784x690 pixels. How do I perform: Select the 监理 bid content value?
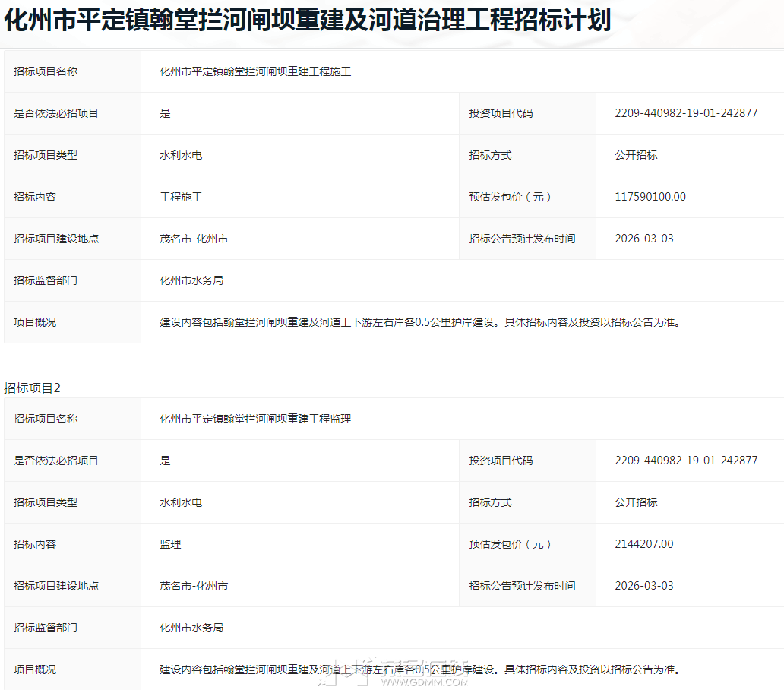[x=170, y=544]
